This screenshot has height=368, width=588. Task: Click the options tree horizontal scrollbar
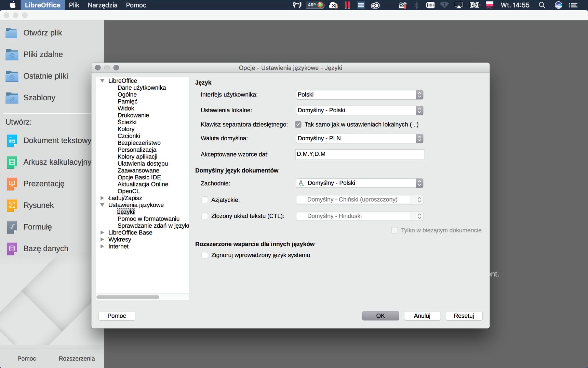pyautogui.click(x=128, y=297)
